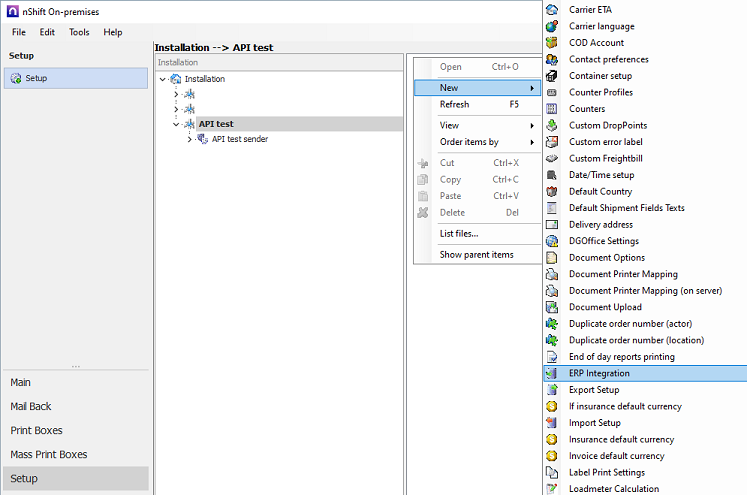Click the Container setup icon
Viewport: 747px width, 495px height.
(551, 76)
